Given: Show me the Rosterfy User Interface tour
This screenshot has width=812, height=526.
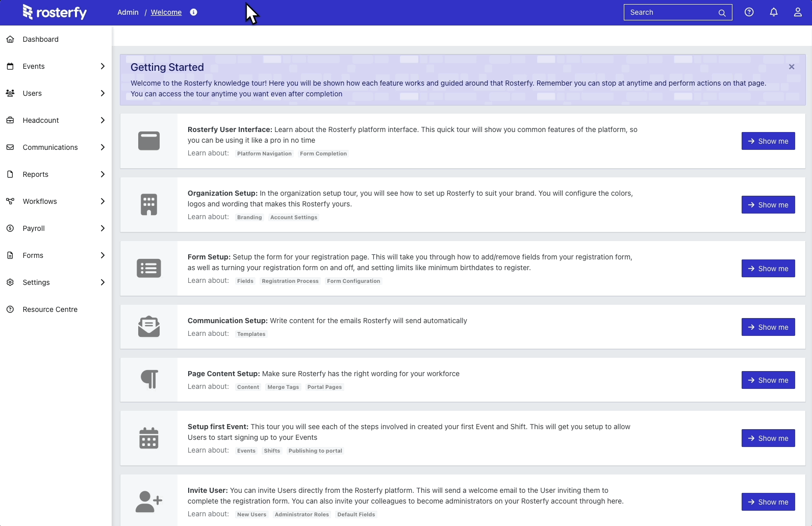Looking at the screenshot, I should 768,141.
